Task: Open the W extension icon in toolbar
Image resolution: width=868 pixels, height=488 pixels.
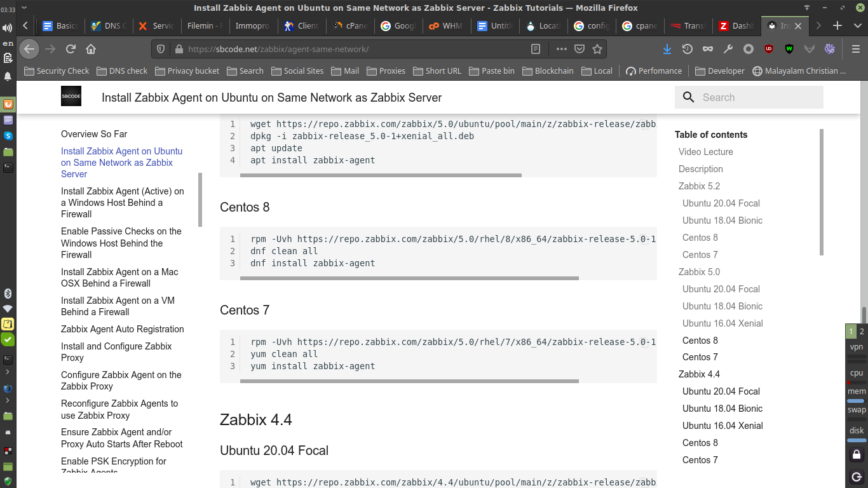Action: [789, 49]
